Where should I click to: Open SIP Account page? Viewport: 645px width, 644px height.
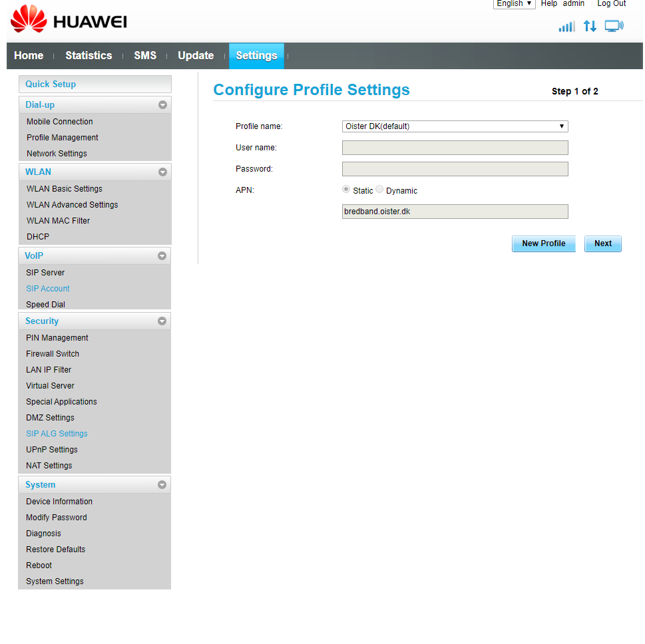coord(48,289)
